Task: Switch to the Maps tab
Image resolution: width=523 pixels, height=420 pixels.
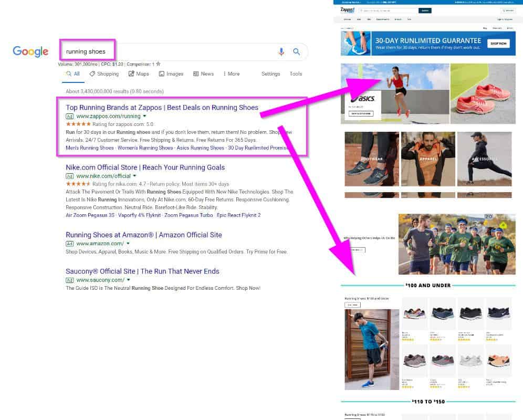Action: [139, 73]
